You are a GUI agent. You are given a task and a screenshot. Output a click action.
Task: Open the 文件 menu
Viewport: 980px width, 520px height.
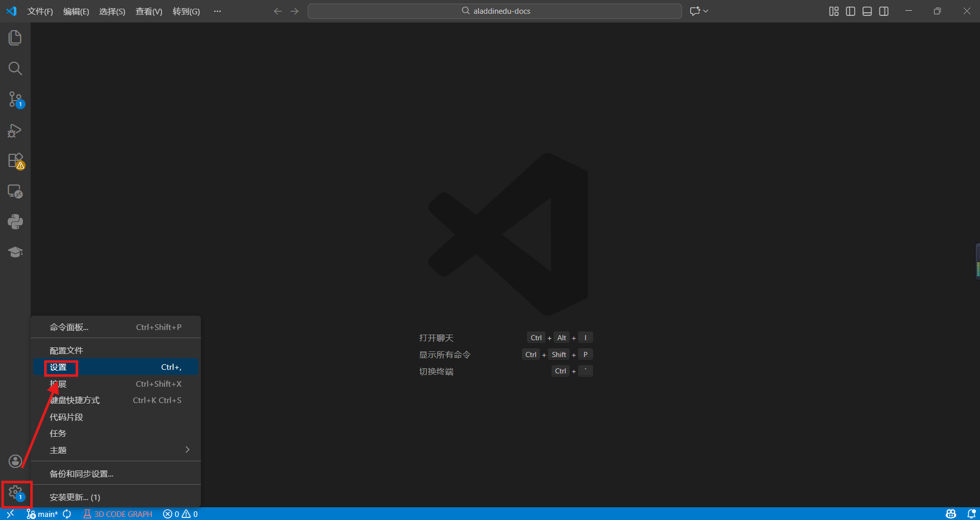(40, 11)
